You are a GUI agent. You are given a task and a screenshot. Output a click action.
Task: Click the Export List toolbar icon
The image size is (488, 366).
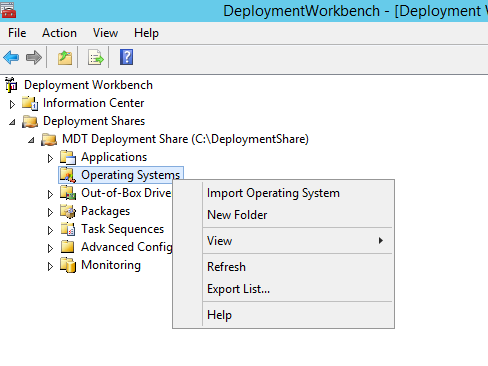(x=96, y=57)
